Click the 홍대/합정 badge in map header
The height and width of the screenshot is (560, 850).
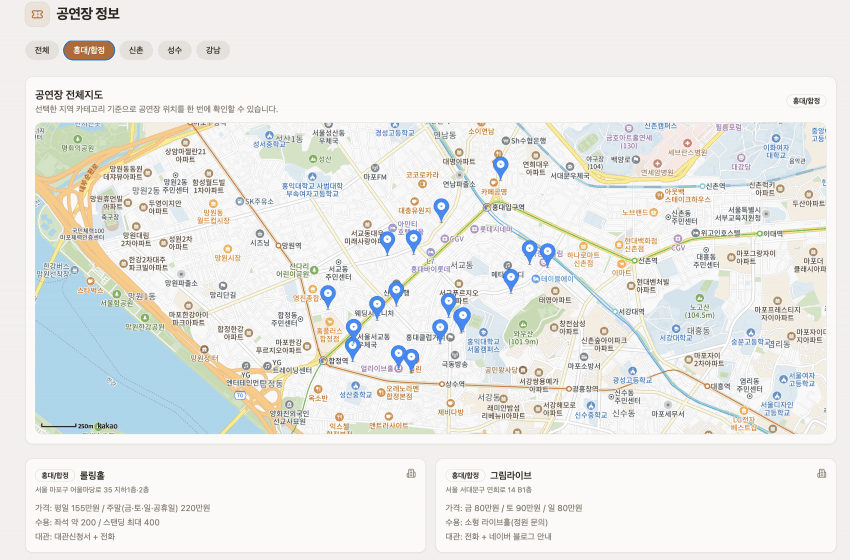805,101
